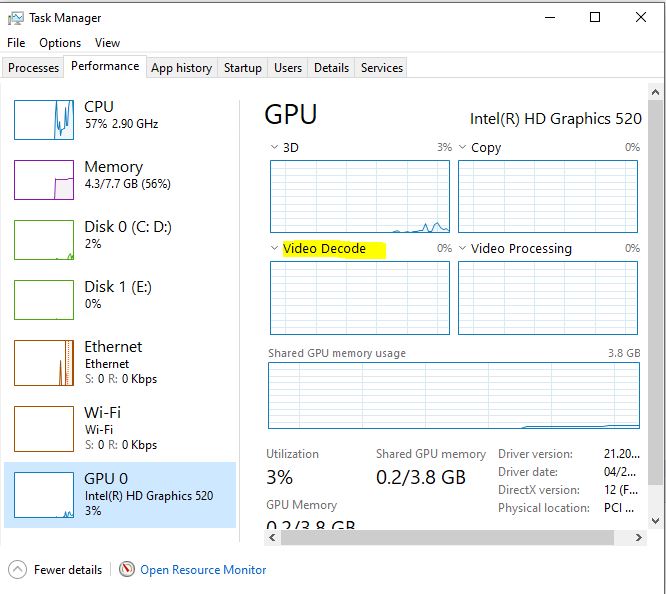Open the Video Processing engine dropdown

pyautogui.click(x=462, y=249)
